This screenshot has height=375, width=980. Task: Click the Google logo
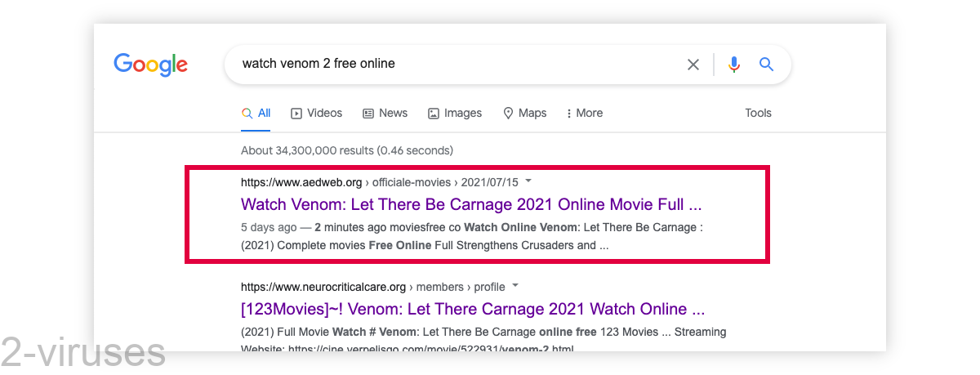point(151,65)
